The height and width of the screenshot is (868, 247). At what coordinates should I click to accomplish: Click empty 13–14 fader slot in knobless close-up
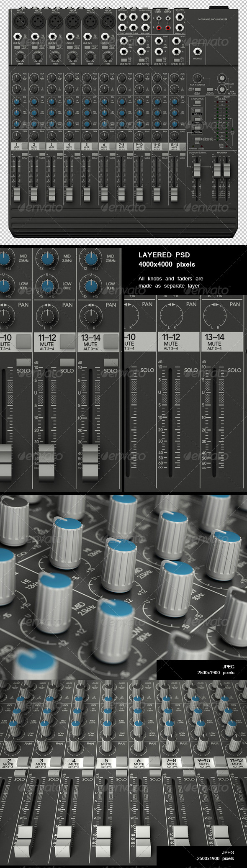click(214, 423)
